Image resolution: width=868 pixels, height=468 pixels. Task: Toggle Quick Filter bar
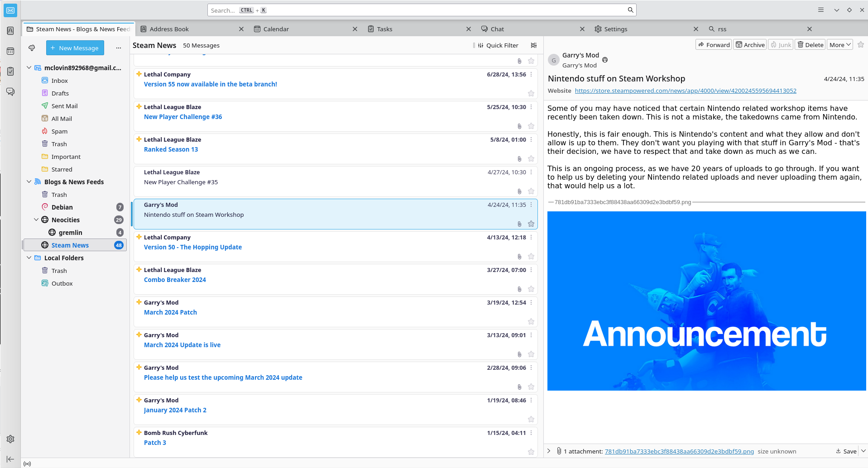coord(498,45)
